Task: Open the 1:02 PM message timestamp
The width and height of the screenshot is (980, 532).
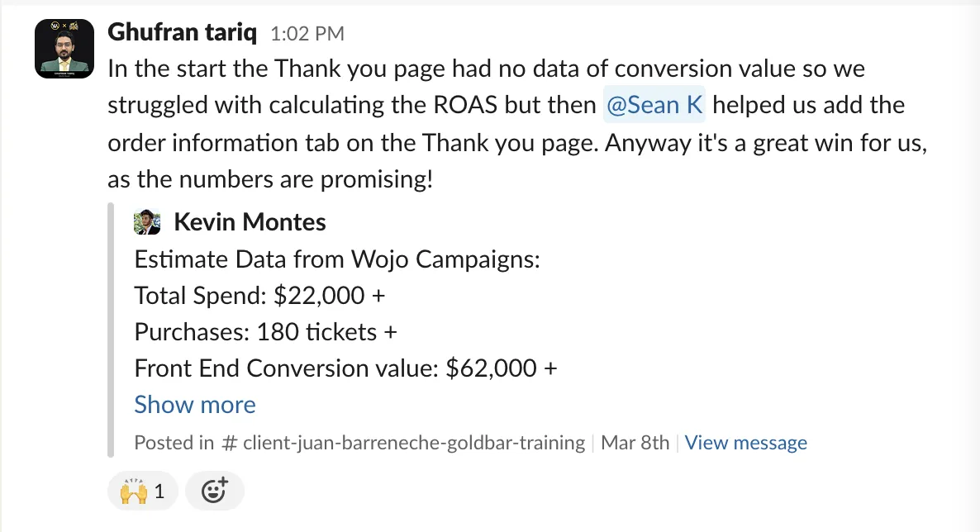Action: click(x=307, y=34)
